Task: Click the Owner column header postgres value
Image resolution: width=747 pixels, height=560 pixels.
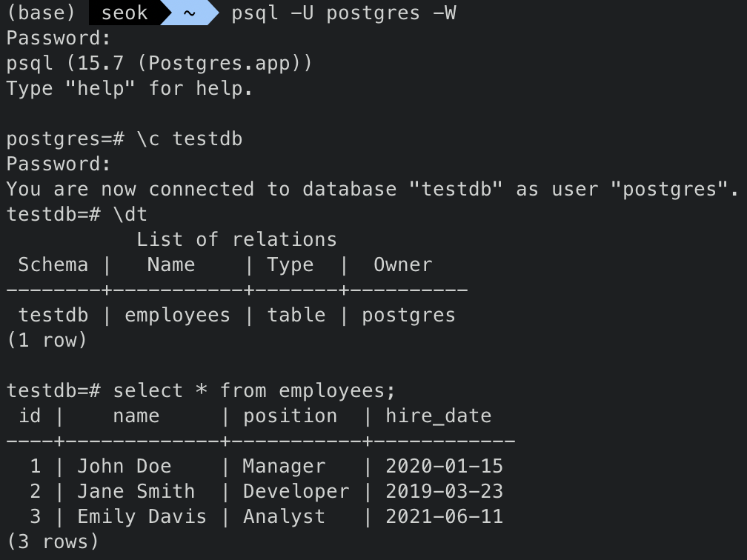Action: click(x=408, y=315)
